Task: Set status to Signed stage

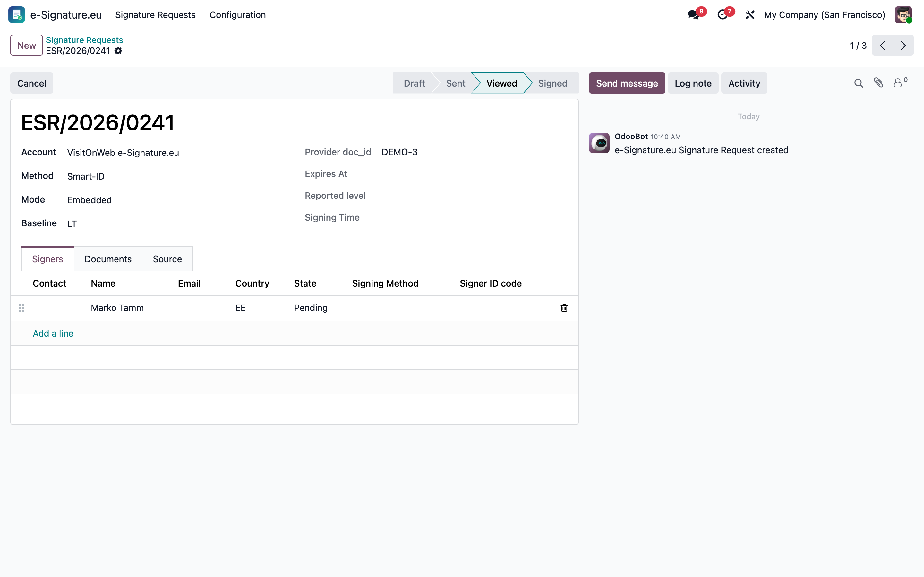Action: pos(552,83)
